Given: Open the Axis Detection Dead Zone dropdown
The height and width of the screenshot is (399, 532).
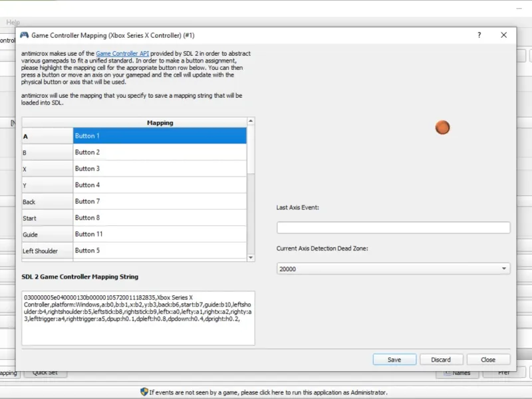Looking at the screenshot, I should click(x=393, y=269).
